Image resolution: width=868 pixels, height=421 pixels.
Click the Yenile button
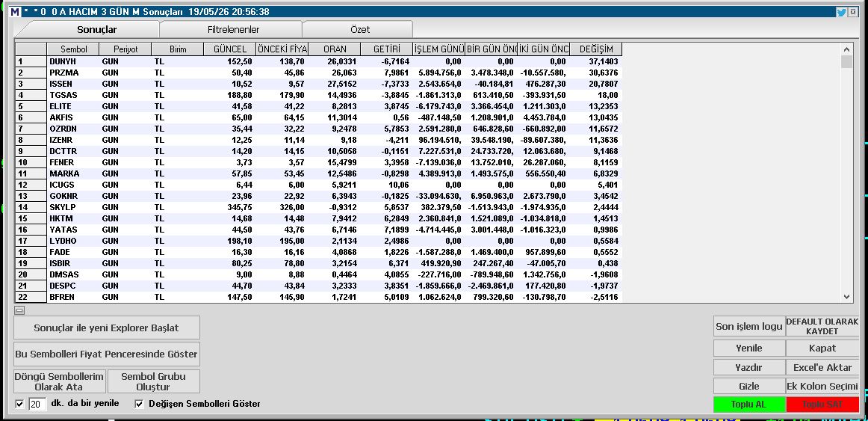[x=749, y=348]
